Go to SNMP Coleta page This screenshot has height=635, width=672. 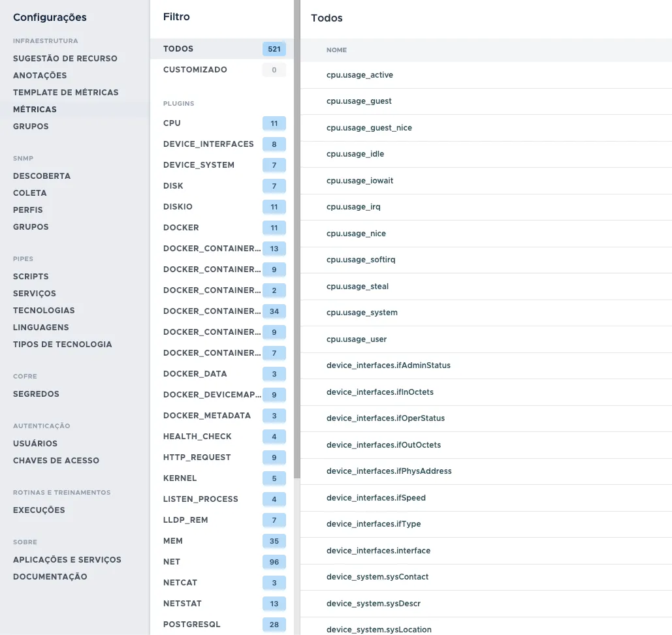tap(29, 193)
